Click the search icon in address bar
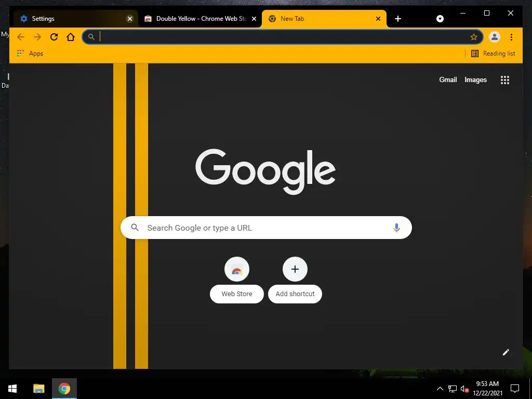This screenshot has width=532, height=399. coord(91,37)
